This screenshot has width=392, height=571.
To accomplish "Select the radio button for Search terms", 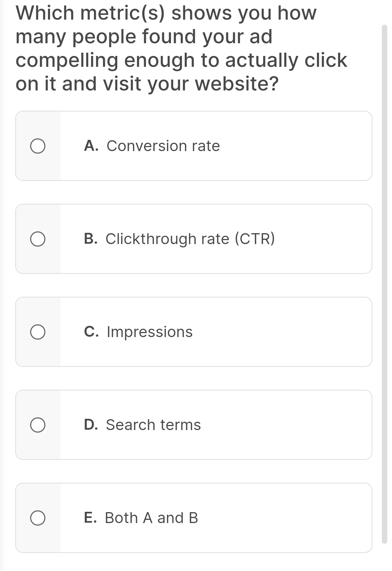I will (x=38, y=424).
